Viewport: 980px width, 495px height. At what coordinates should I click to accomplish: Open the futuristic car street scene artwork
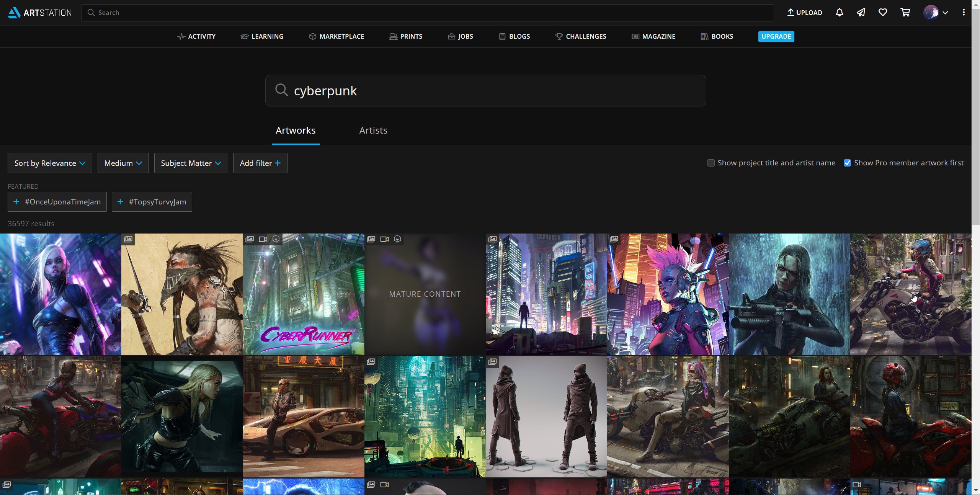(x=304, y=417)
